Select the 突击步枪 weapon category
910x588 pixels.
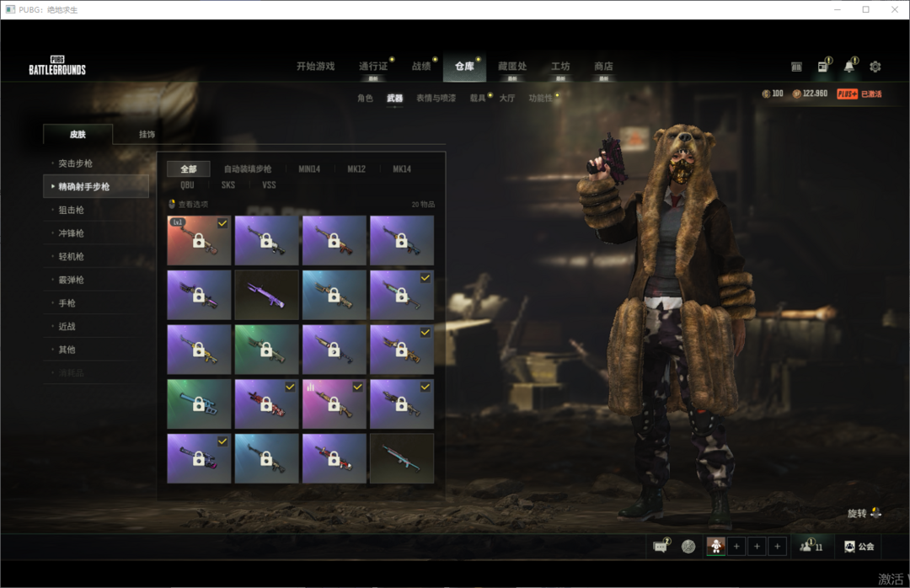click(76, 163)
